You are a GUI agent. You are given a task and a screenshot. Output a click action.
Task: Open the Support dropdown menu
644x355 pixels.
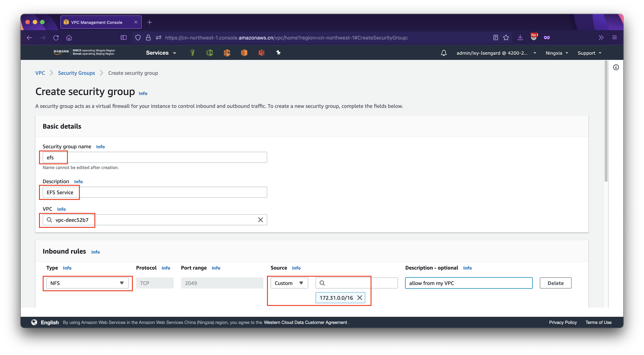pos(589,53)
